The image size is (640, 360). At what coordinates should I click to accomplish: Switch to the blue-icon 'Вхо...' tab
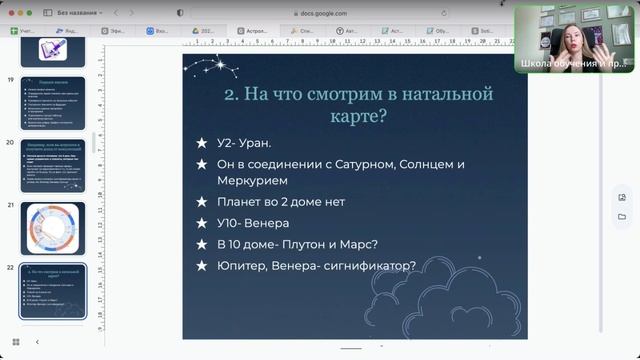click(157, 31)
